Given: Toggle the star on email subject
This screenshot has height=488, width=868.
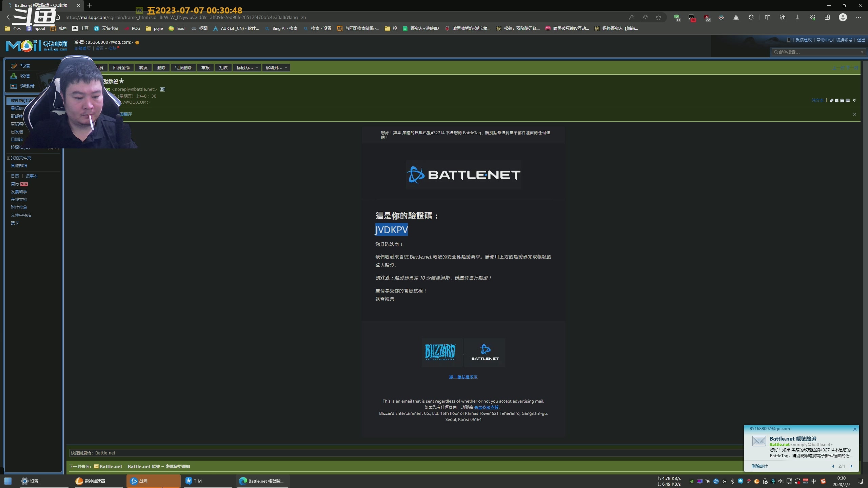Looking at the screenshot, I should (122, 81).
